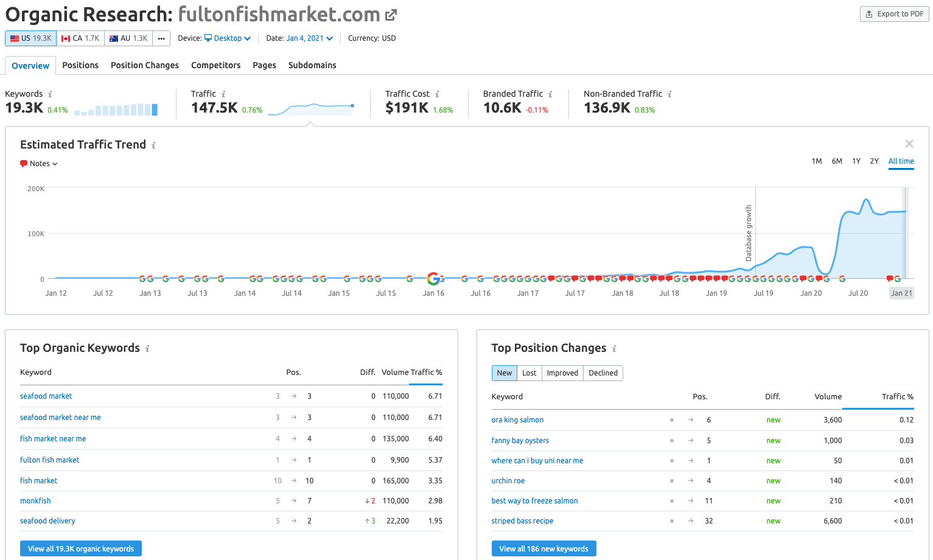Open the fanny bay oysters keyword

pyautogui.click(x=520, y=441)
